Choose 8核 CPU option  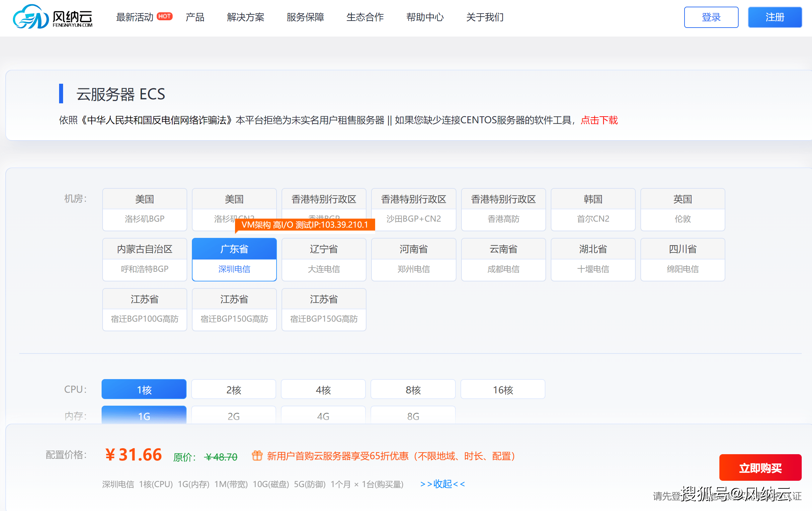[x=413, y=389]
